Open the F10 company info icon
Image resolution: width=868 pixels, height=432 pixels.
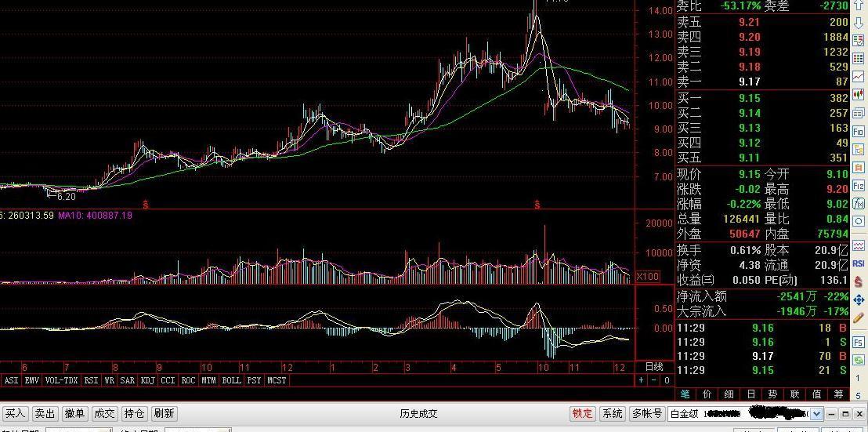point(859,131)
